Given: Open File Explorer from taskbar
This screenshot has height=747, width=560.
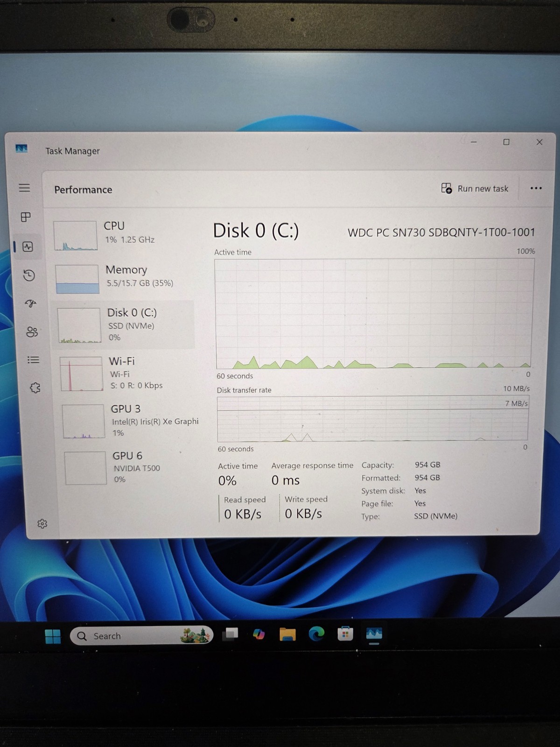Looking at the screenshot, I should 287,634.
